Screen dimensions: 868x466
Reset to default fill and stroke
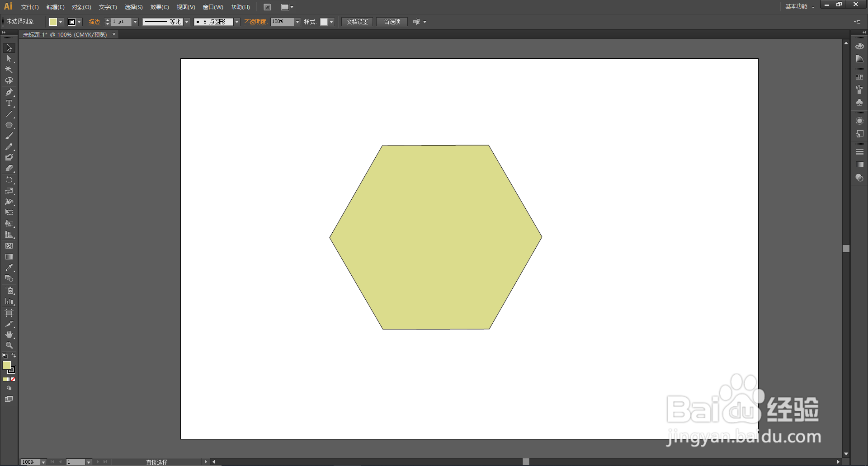5,356
